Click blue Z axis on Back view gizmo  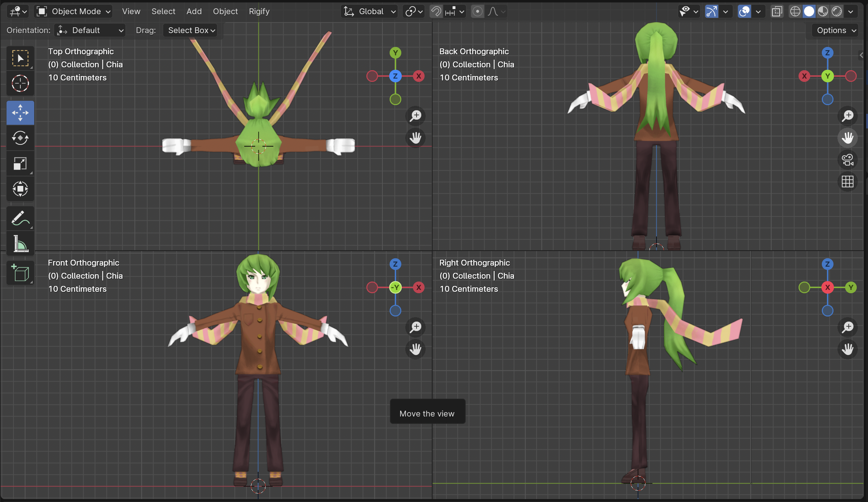pos(828,53)
